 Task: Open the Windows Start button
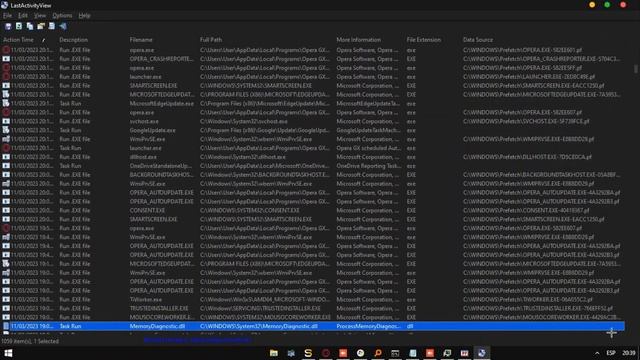pos(8,353)
